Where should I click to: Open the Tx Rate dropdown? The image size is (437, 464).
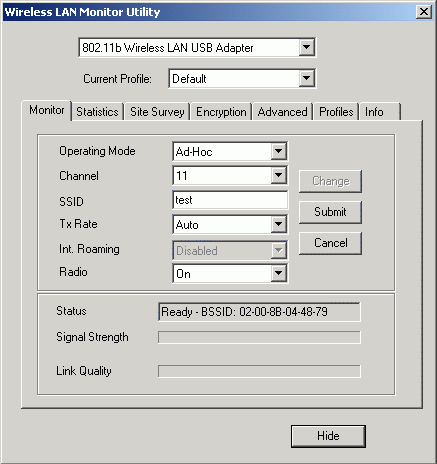[230, 225]
